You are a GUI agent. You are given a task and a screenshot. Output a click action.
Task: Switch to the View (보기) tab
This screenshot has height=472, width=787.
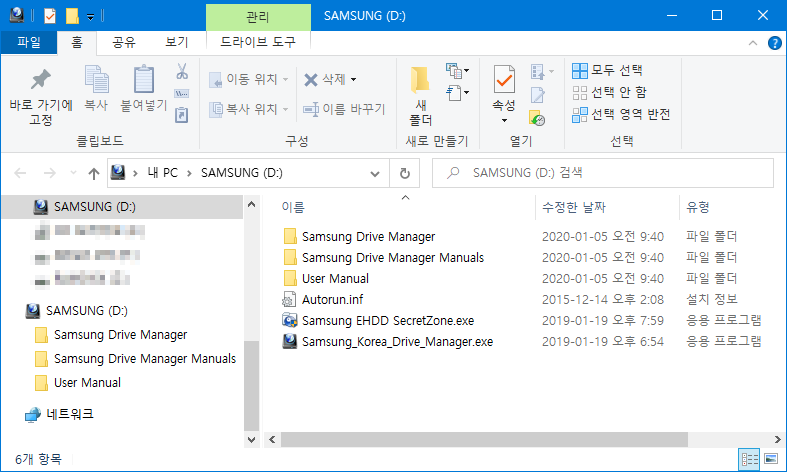[177, 42]
